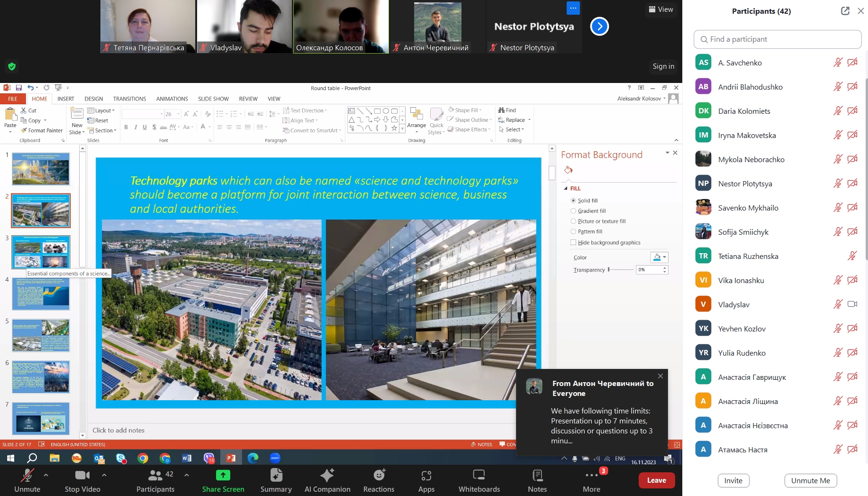This screenshot has width=868, height=496.
Task: Click Invite in Participants panel
Action: pos(733,480)
